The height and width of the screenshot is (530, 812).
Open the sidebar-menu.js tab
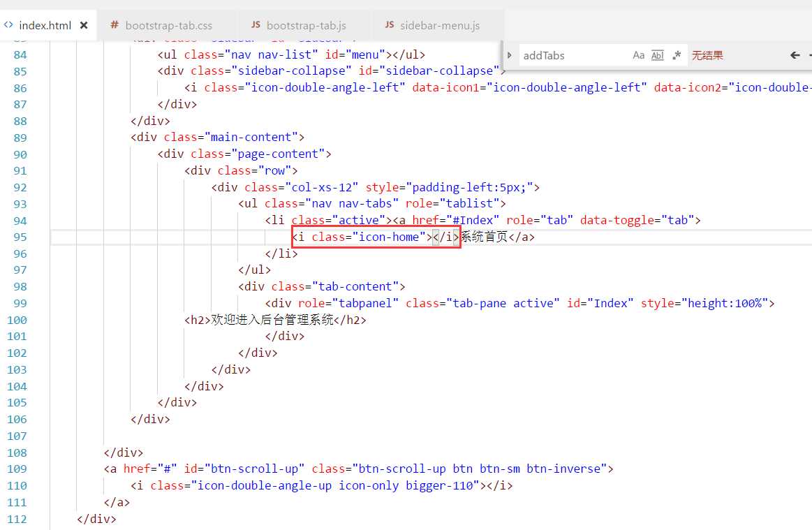pyautogui.click(x=440, y=26)
